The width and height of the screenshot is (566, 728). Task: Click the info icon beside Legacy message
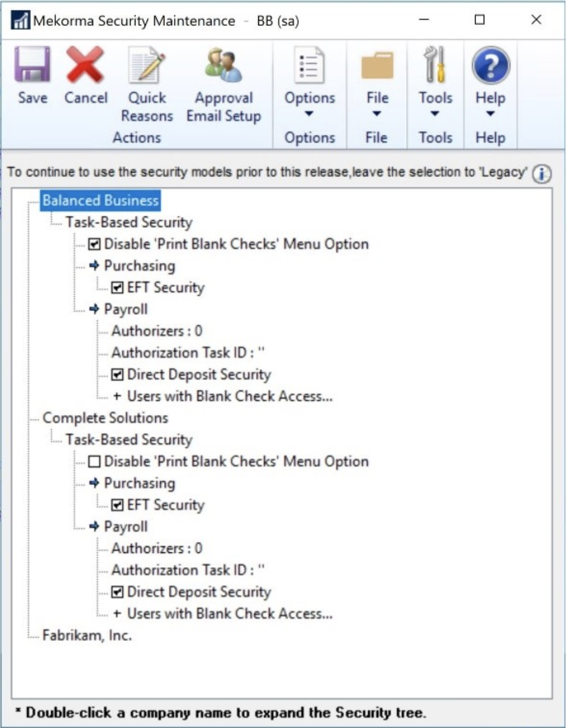[x=541, y=174]
